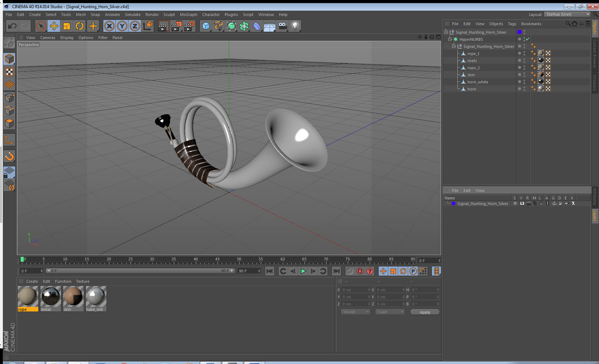Click the Render to Picture Viewer icon
599x364 pixels.
coord(176,26)
